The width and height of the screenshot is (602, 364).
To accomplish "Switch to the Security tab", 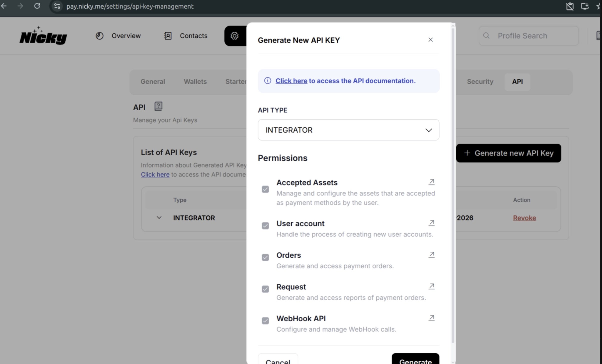I will [x=480, y=82].
